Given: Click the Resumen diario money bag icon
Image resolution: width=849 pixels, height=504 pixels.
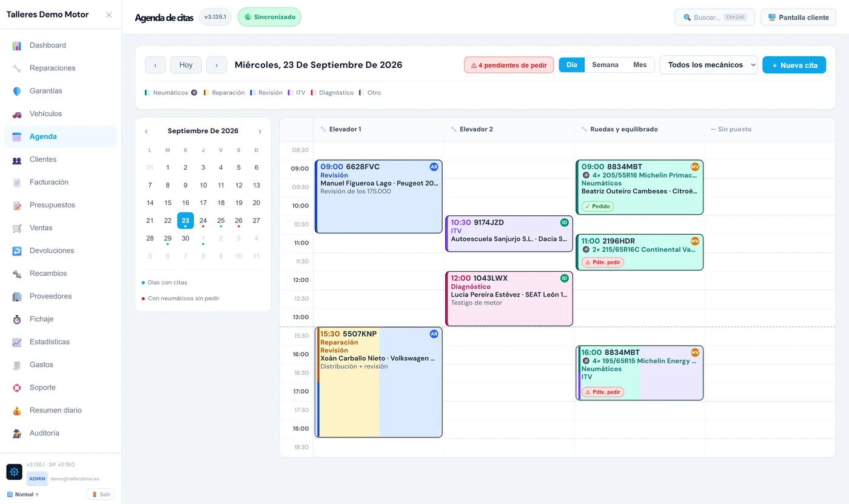Looking at the screenshot, I should click(17, 411).
